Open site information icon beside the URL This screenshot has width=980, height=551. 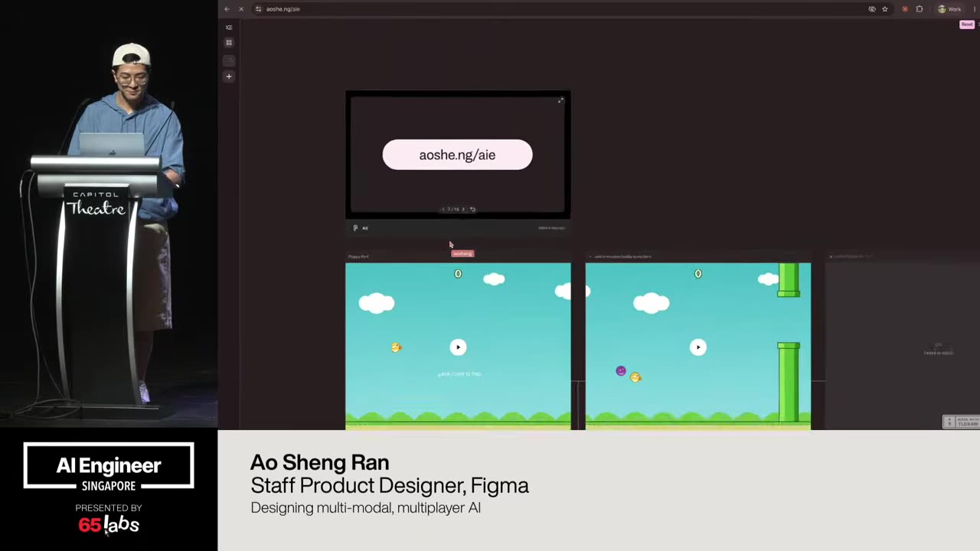tap(259, 9)
